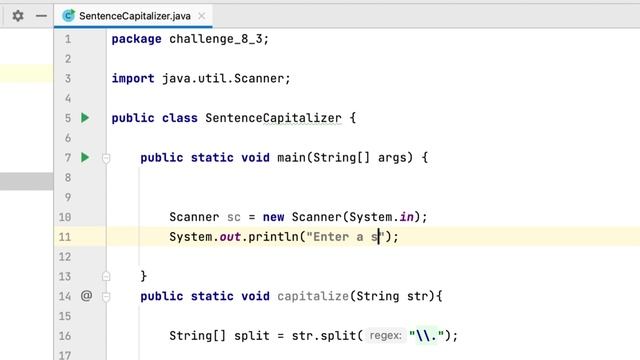Click the 'regex:' parameter hint
The height and width of the screenshot is (360, 640).
(385, 336)
